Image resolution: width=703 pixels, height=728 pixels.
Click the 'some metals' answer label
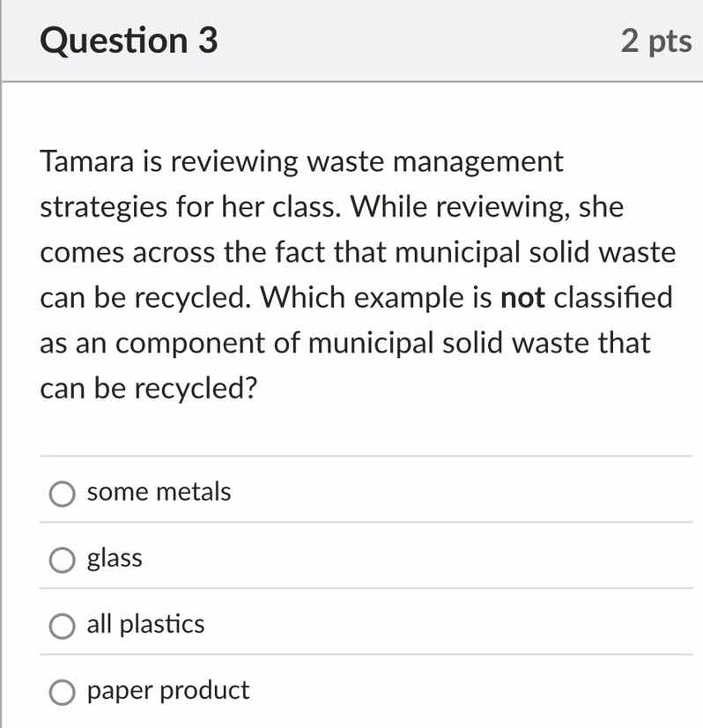point(159,492)
